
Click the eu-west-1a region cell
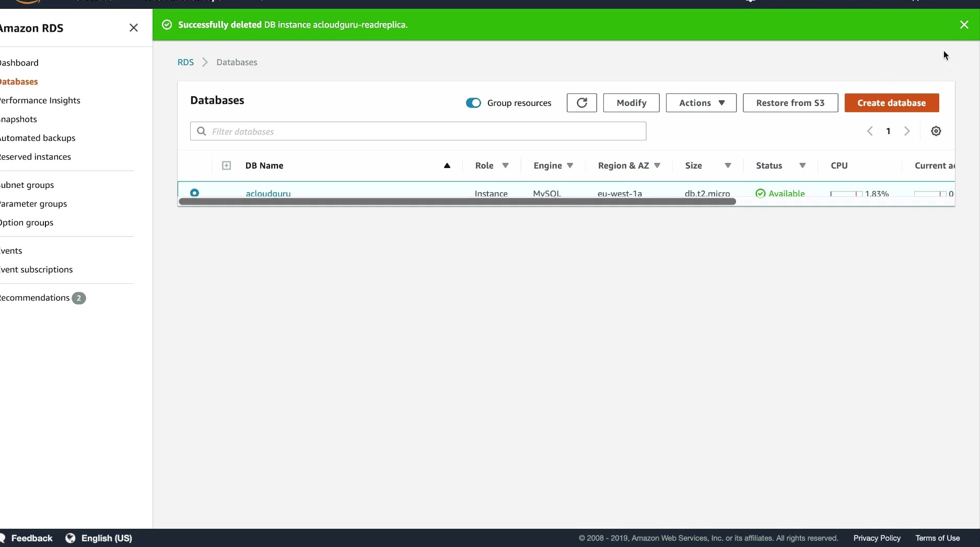click(x=620, y=193)
